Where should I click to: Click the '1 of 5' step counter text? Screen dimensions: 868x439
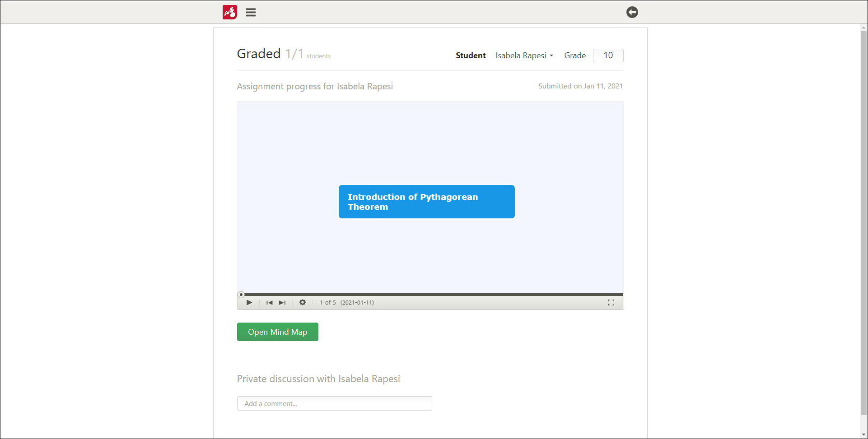[x=328, y=303]
